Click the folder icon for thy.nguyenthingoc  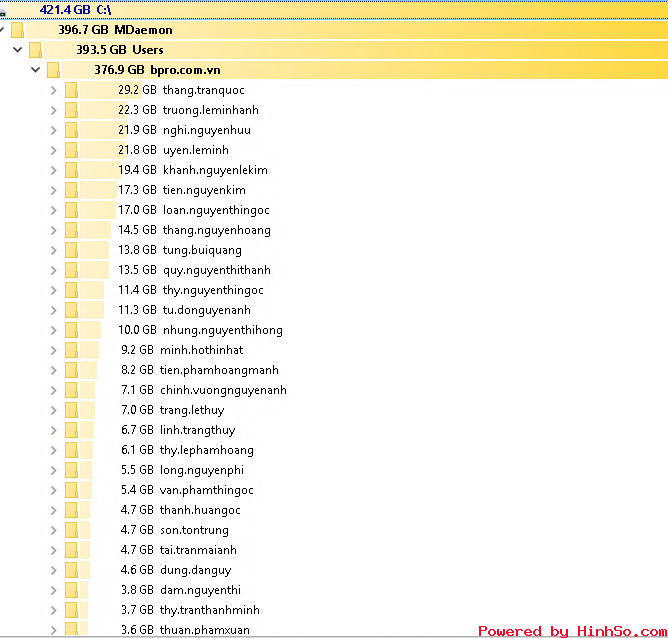click(x=71, y=290)
